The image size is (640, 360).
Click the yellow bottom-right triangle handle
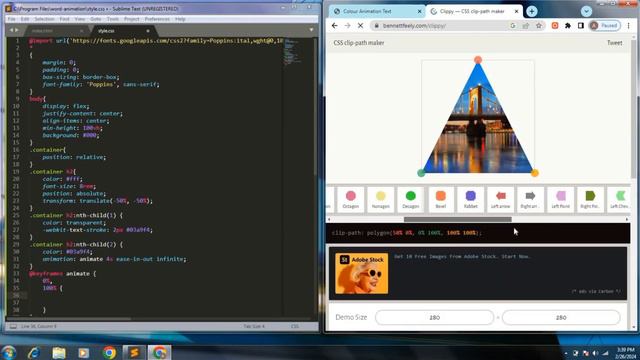[x=535, y=173]
